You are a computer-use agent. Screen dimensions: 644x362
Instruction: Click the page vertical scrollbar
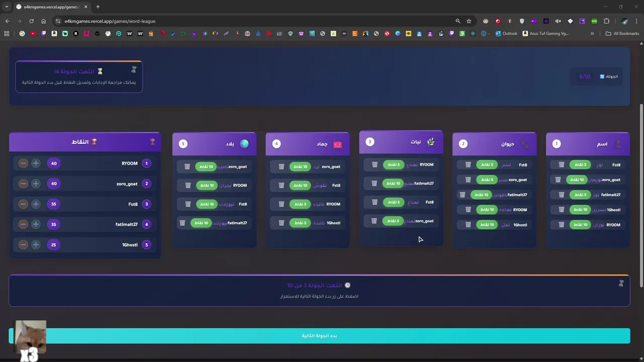(641, 196)
